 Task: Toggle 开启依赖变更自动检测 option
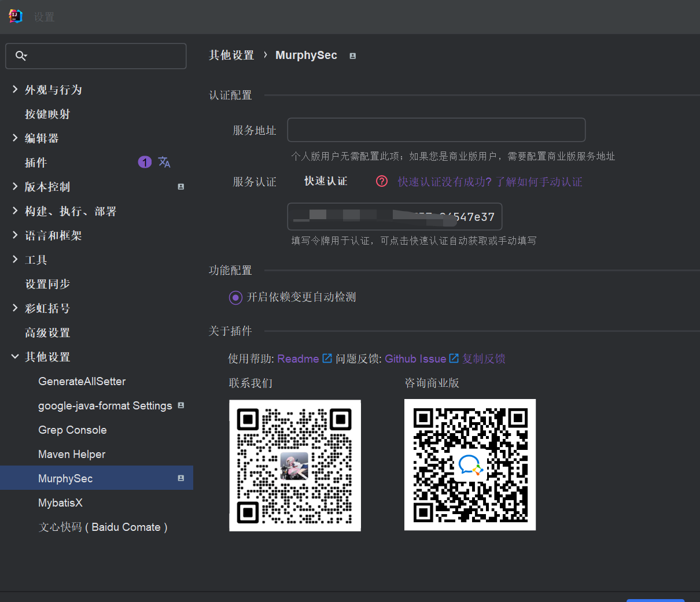click(x=235, y=297)
